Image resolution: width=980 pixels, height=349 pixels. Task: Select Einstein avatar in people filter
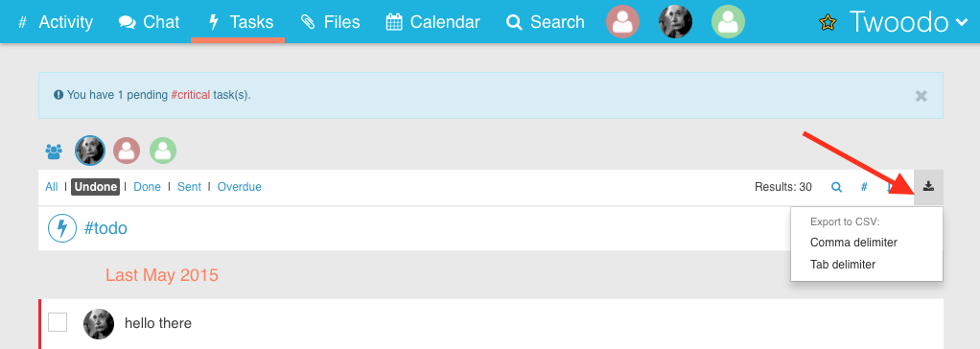click(x=90, y=151)
